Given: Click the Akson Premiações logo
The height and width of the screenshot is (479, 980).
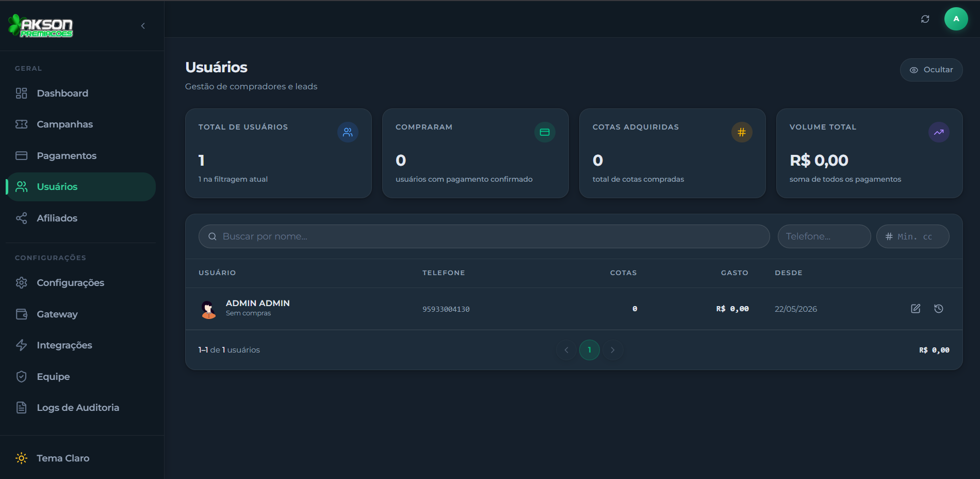Looking at the screenshot, I should [x=41, y=26].
